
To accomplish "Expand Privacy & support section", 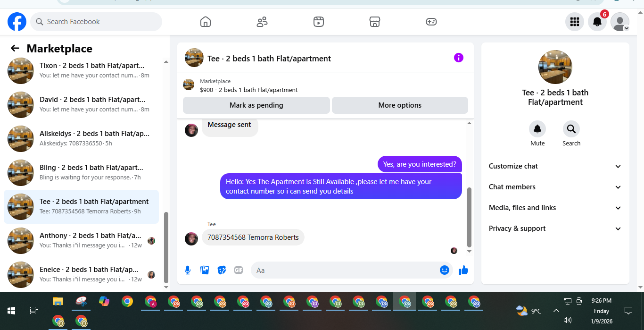I will click(x=555, y=228).
